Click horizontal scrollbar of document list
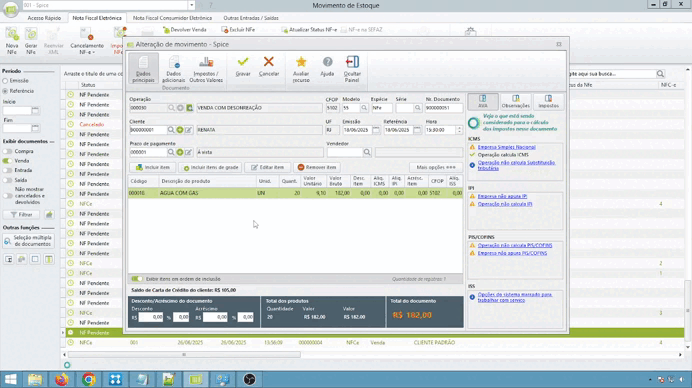 (x=184, y=354)
